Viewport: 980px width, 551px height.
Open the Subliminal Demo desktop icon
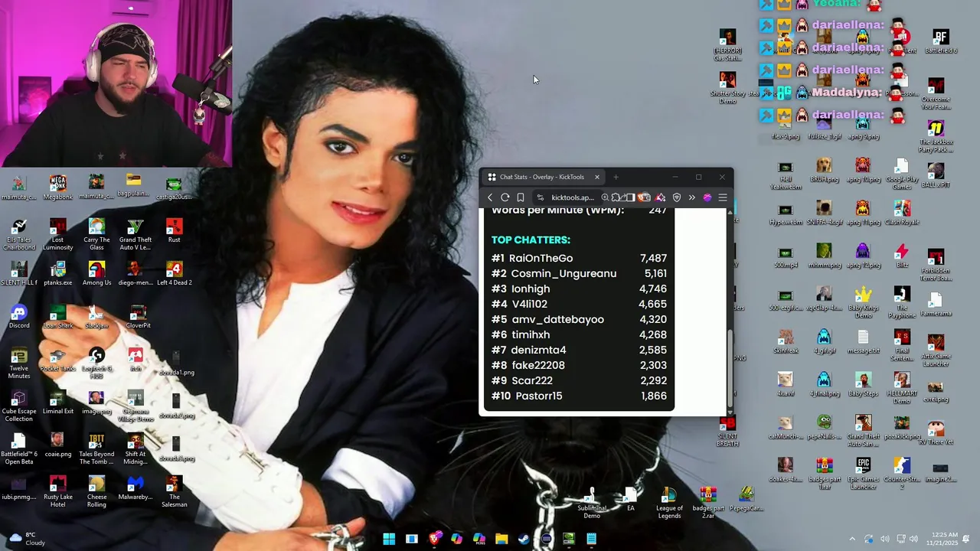[592, 504]
